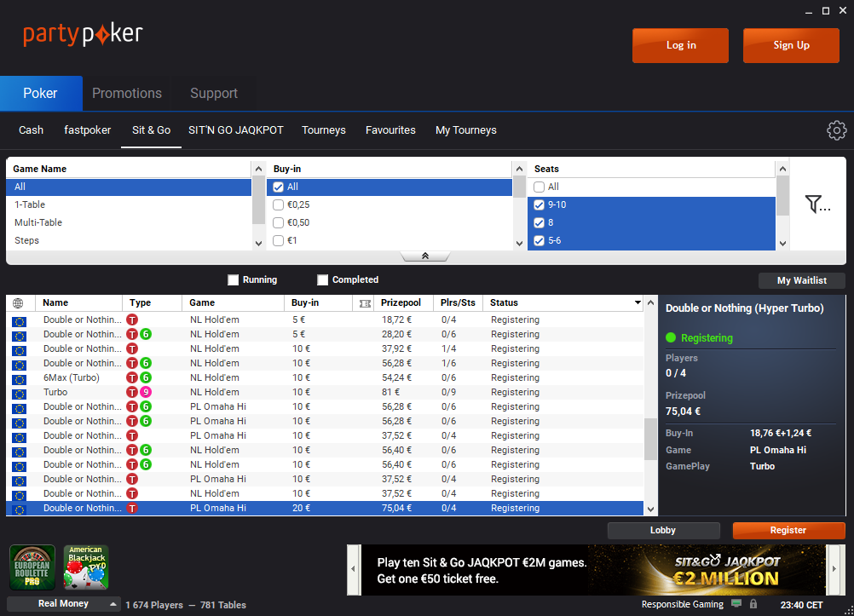Uncheck the €0,25 buy-in filter

[x=278, y=204]
